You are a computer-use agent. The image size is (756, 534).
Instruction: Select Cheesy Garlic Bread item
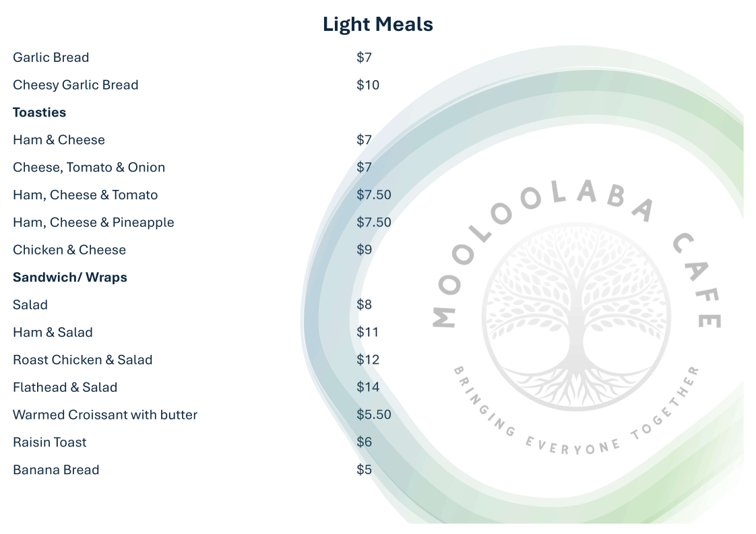[75, 85]
